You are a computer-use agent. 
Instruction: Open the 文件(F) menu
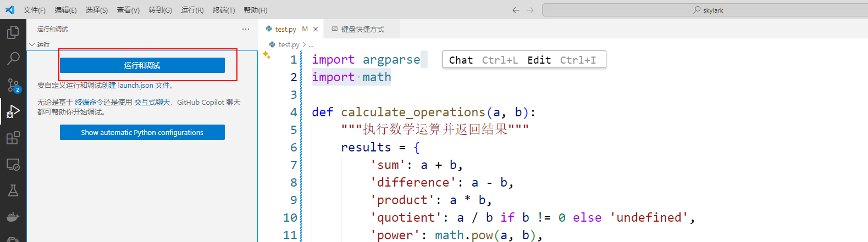click(35, 10)
